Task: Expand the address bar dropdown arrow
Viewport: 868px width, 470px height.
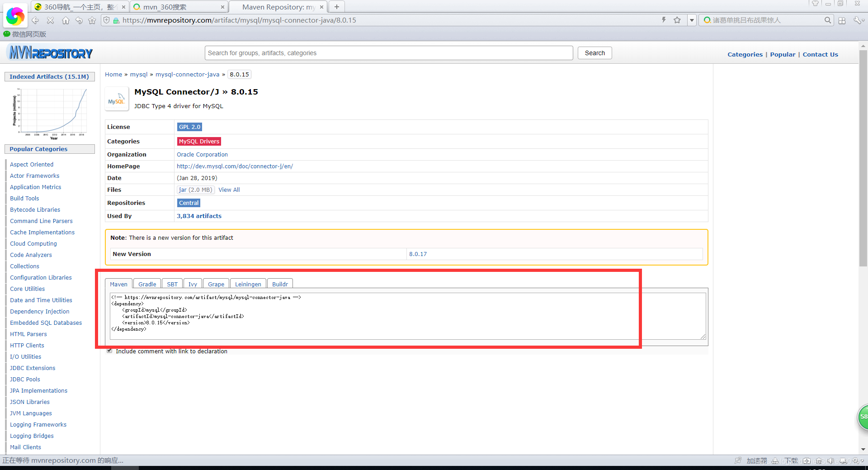Action: [692, 20]
